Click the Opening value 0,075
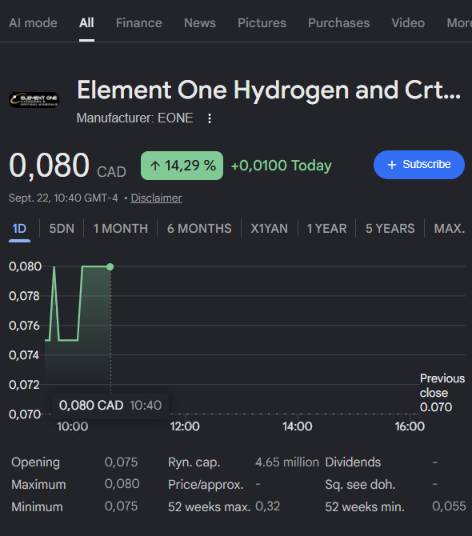The image size is (472, 536). pos(121,462)
